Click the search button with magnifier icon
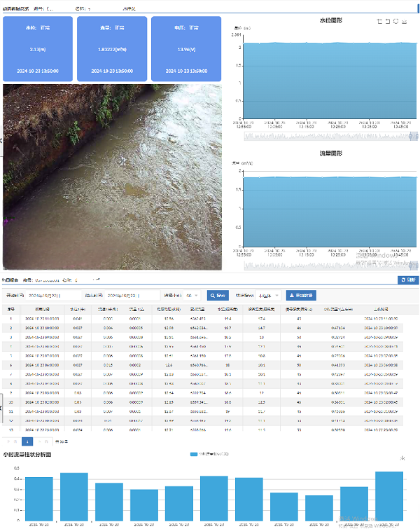The height and width of the screenshot is (529, 420). pos(218,296)
